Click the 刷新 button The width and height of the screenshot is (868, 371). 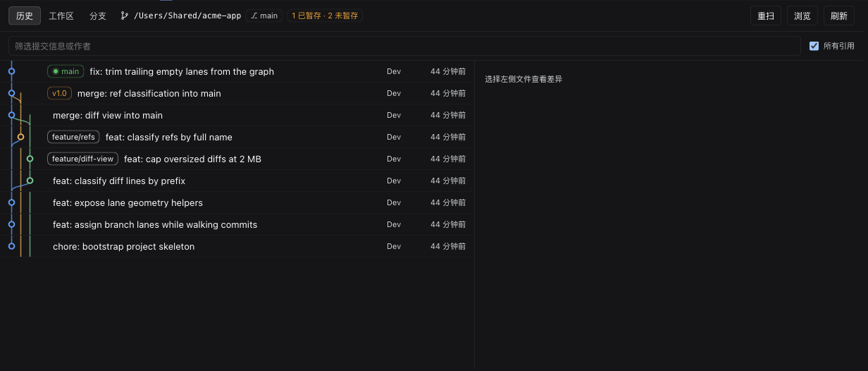tap(839, 16)
